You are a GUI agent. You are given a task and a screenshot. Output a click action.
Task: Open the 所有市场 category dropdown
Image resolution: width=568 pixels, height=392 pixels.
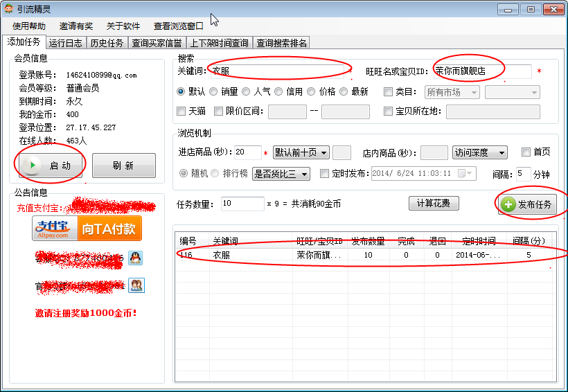click(452, 92)
